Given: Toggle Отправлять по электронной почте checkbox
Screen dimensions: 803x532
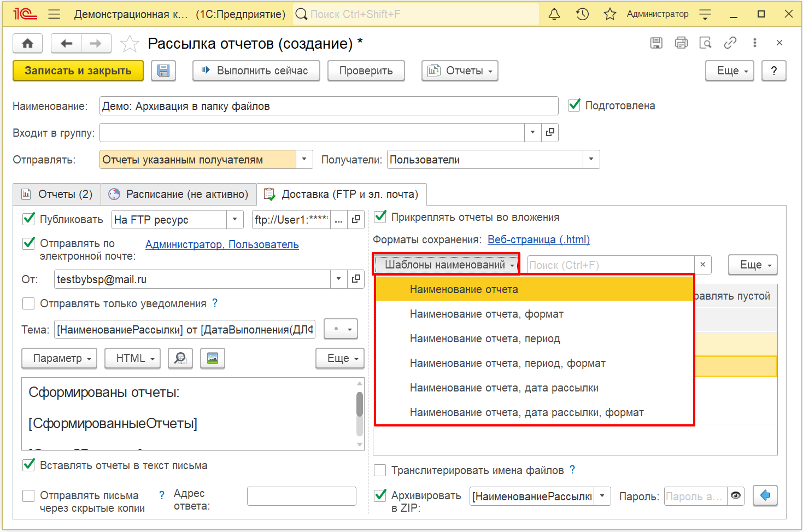Looking at the screenshot, I should pyautogui.click(x=29, y=243).
